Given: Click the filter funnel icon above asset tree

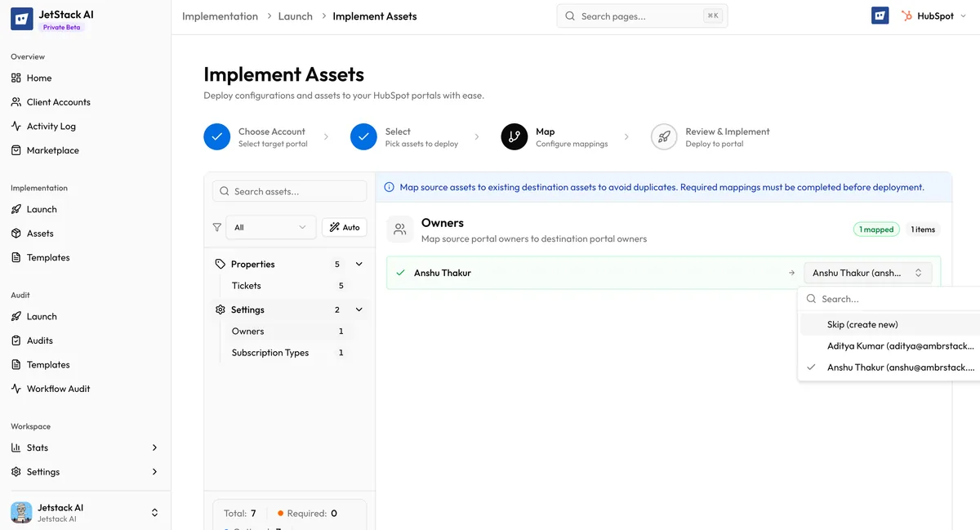Looking at the screenshot, I should 217,227.
